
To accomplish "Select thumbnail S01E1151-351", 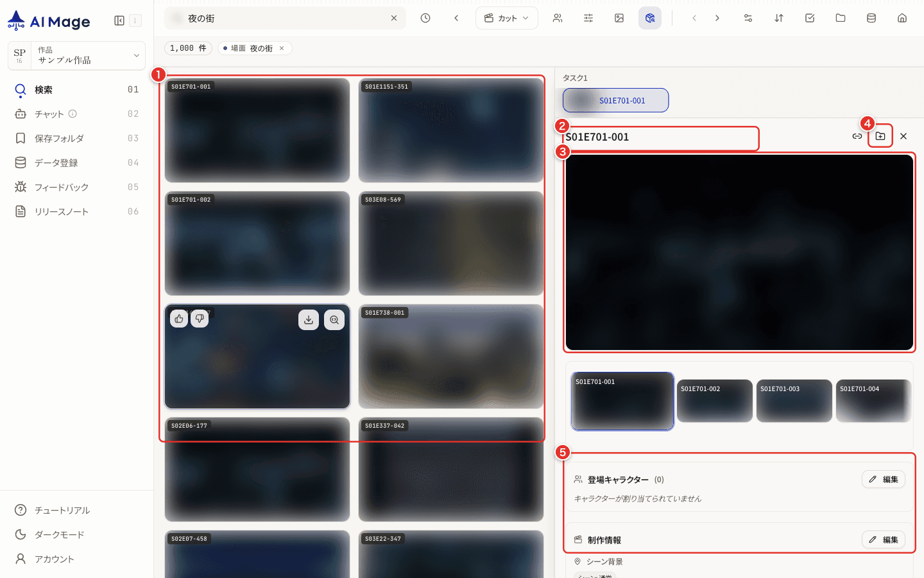I will click(x=451, y=130).
